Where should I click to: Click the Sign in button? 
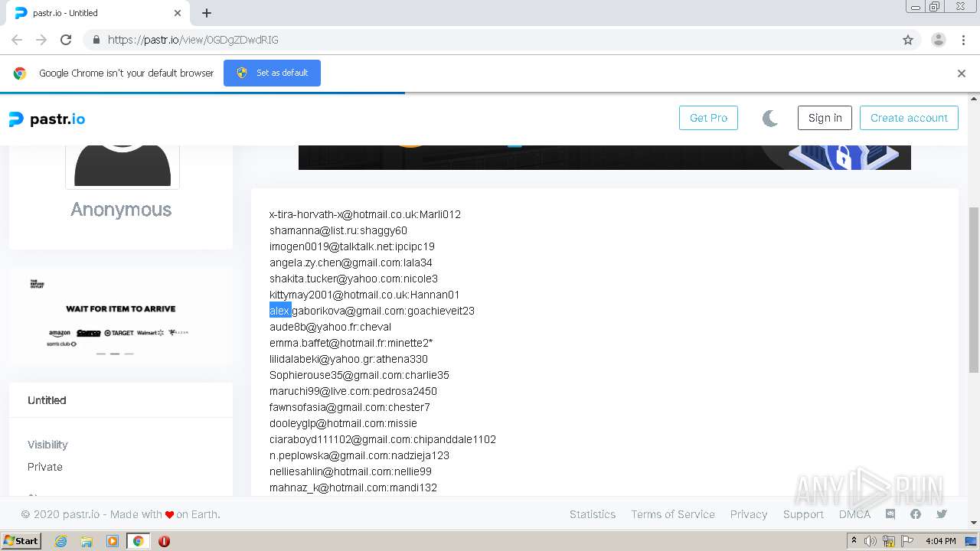(x=825, y=118)
